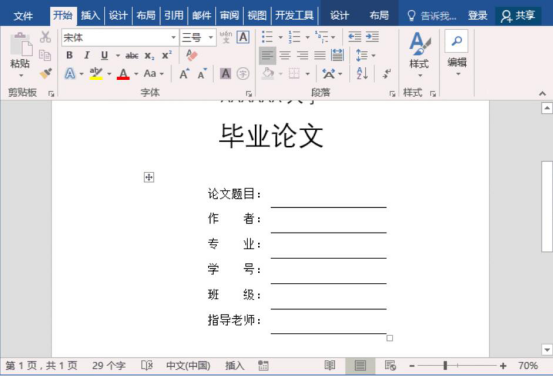
Task: Click the shading paint bucket
Action: point(268,74)
